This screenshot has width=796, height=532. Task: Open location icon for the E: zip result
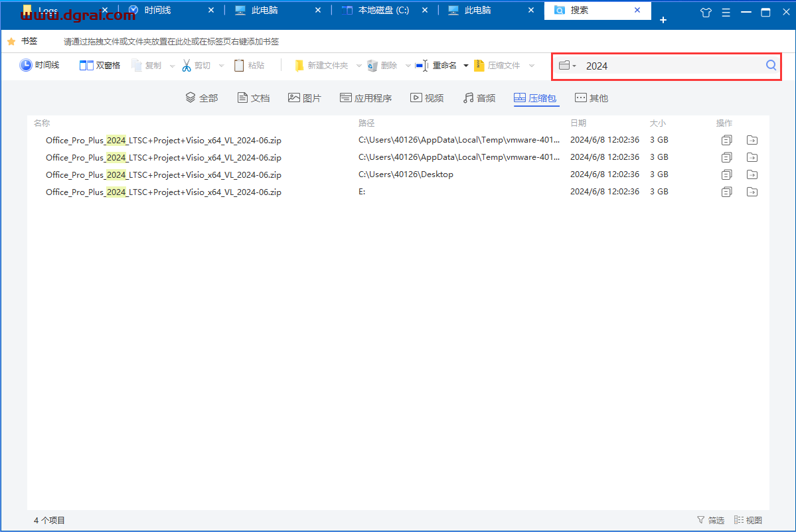(x=752, y=192)
